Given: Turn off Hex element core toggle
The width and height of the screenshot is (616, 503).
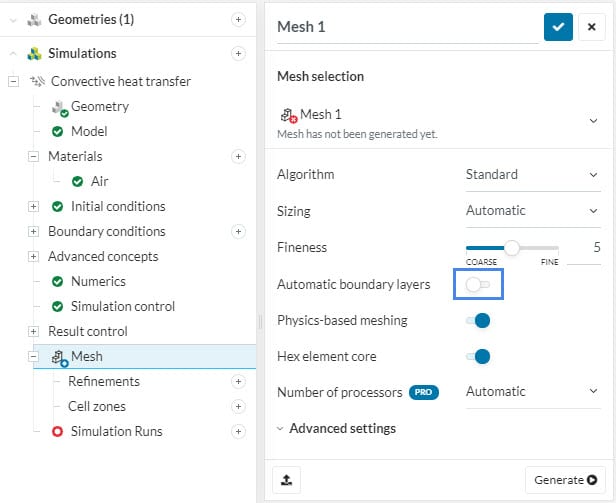Looking at the screenshot, I should click(x=478, y=356).
